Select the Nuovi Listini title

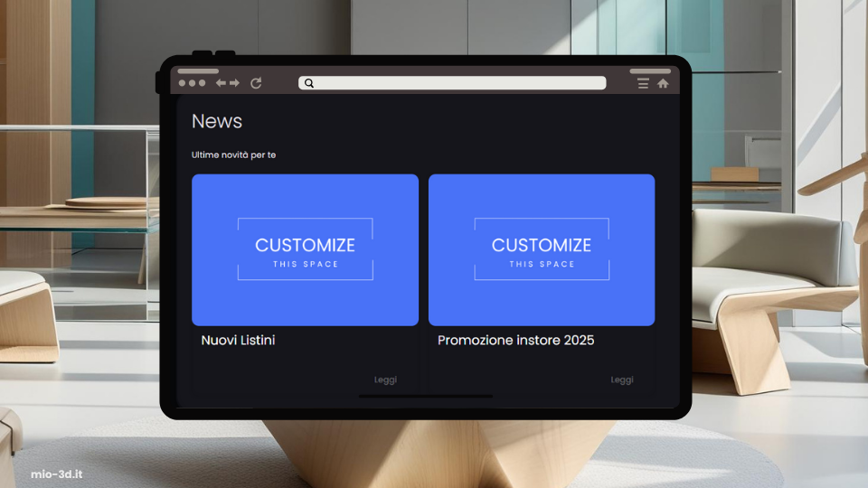click(x=238, y=341)
